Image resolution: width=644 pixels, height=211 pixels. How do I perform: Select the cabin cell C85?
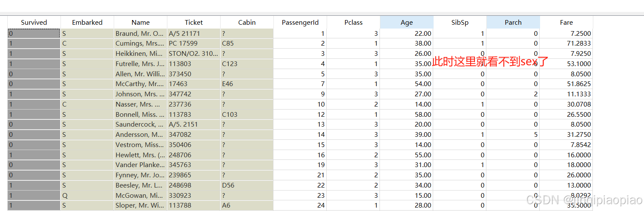tap(247, 43)
